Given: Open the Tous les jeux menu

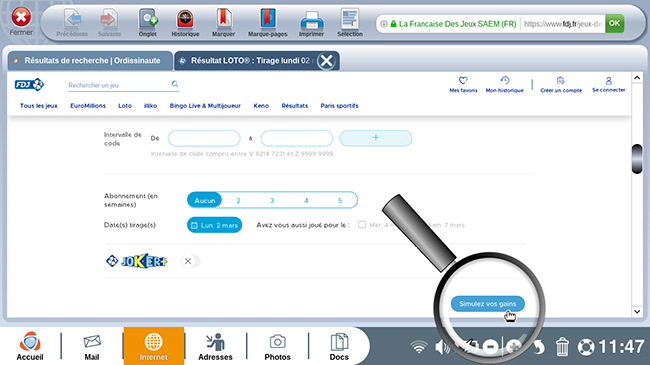Looking at the screenshot, I should pos(39,106).
